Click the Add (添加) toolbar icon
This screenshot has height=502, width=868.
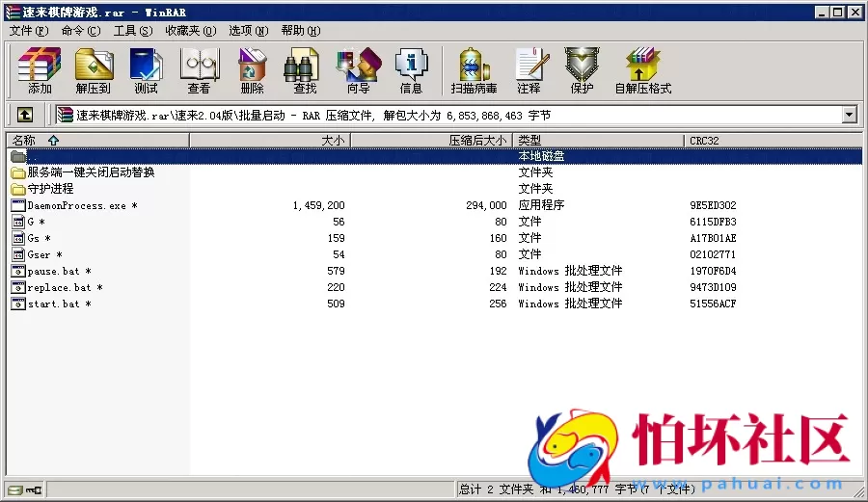coord(40,70)
